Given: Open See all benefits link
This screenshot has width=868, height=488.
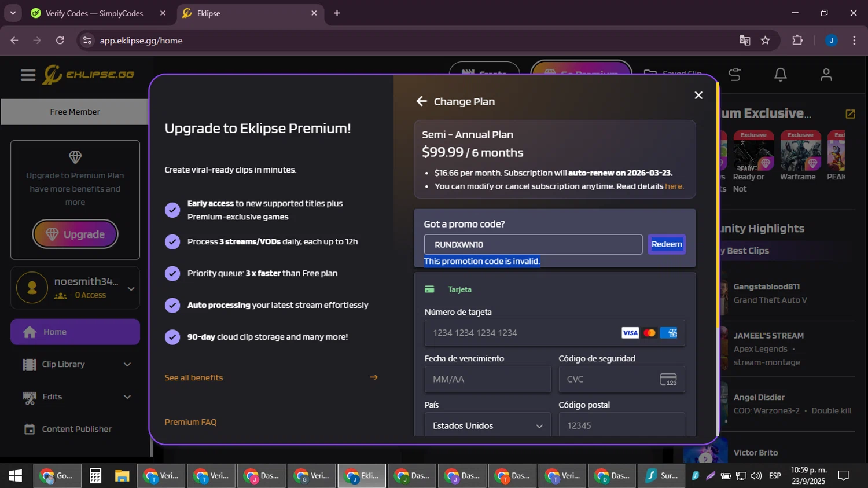Looking at the screenshot, I should 194,377.
